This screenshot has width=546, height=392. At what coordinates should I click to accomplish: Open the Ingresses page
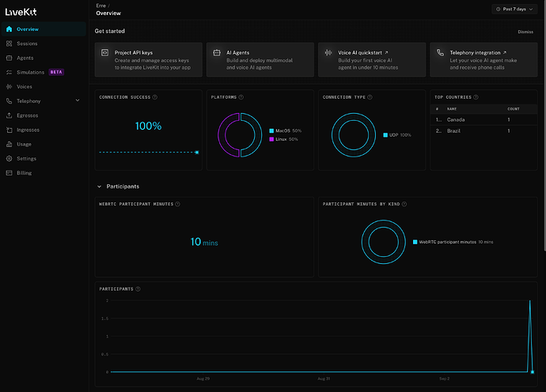point(44,130)
